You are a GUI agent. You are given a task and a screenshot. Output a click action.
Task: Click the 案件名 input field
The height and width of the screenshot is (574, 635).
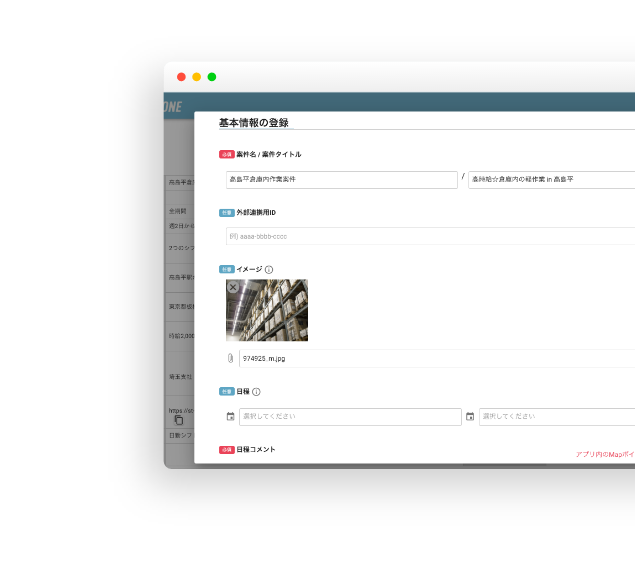(342, 179)
